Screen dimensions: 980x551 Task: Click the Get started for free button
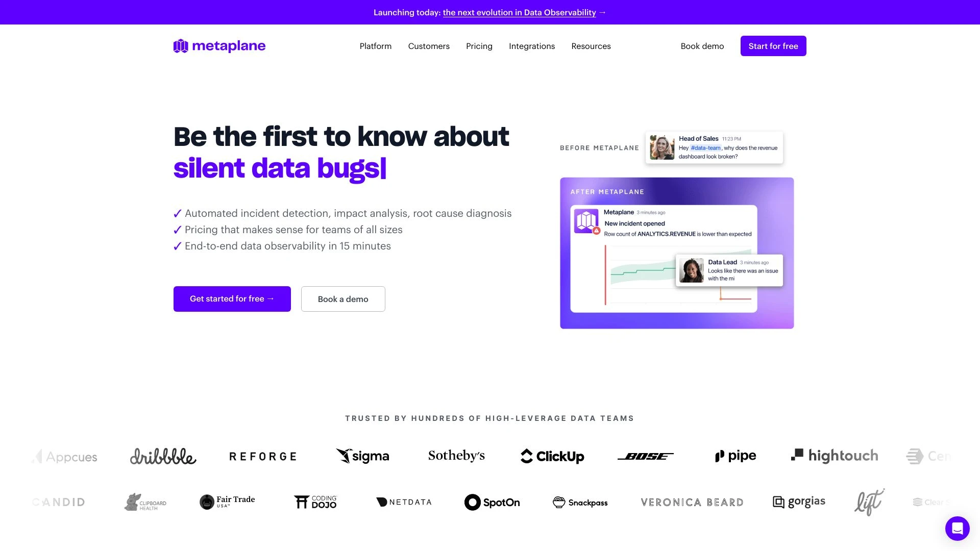(232, 298)
